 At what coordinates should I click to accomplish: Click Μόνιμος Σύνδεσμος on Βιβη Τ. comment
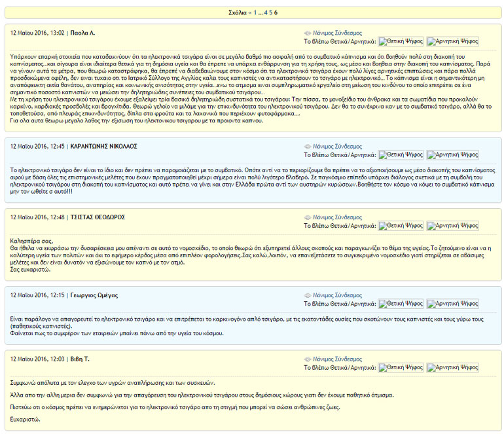tap(336, 359)
